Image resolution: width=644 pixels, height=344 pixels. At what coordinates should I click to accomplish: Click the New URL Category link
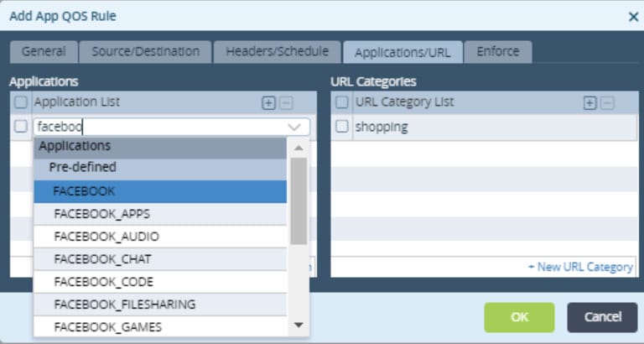[x=580, y=267]
